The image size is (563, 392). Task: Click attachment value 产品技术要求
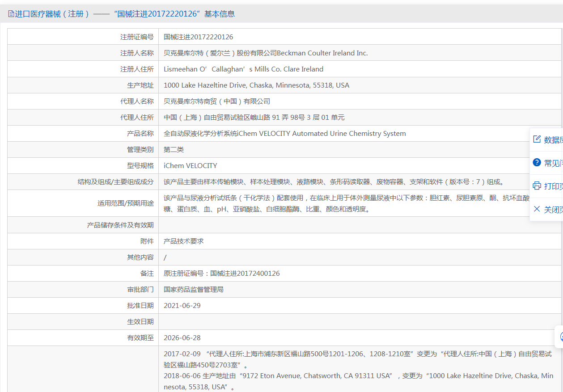click(x=184, y=241)
